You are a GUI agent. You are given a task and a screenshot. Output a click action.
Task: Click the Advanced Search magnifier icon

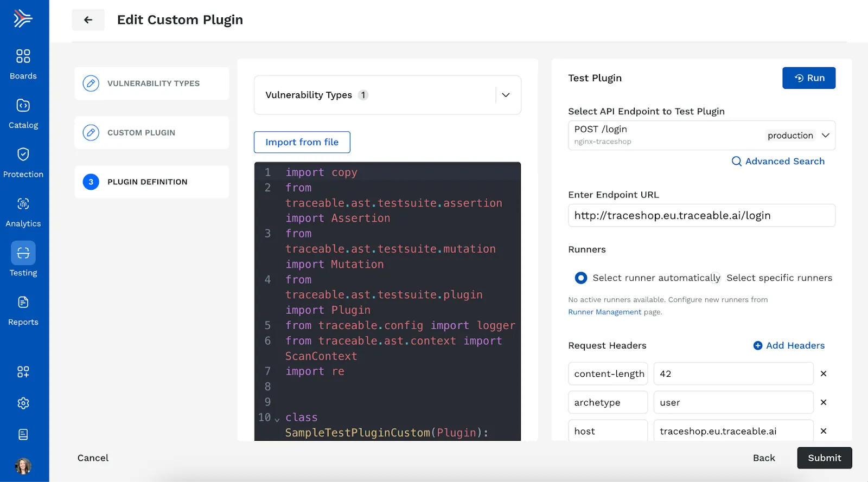[736, 161]
